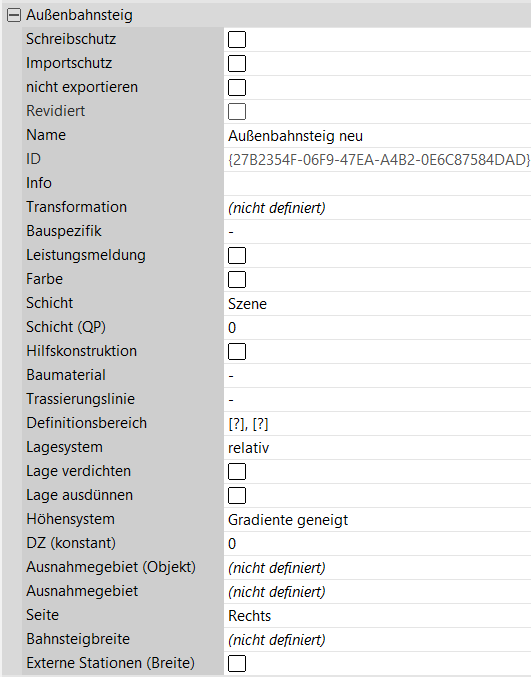531x677 pixels.
Task: Check the nicht exportieren option
Action: tap(237, 87)
